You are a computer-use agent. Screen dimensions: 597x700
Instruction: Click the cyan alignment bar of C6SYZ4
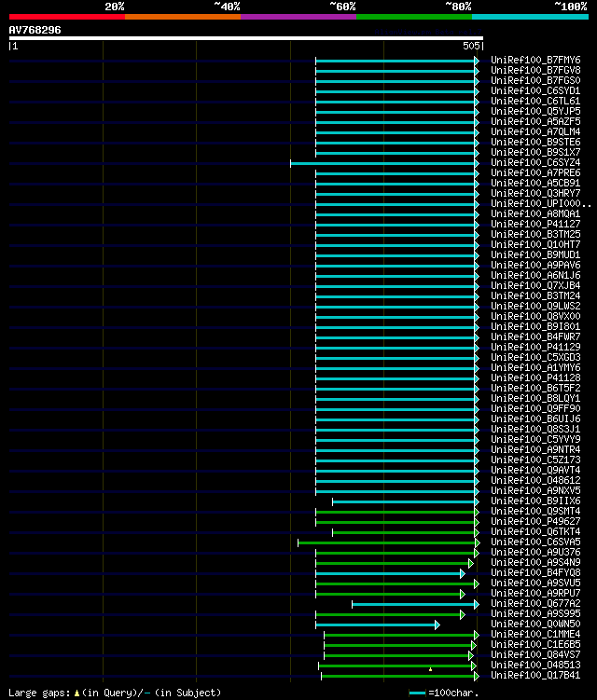click(384, 163)
